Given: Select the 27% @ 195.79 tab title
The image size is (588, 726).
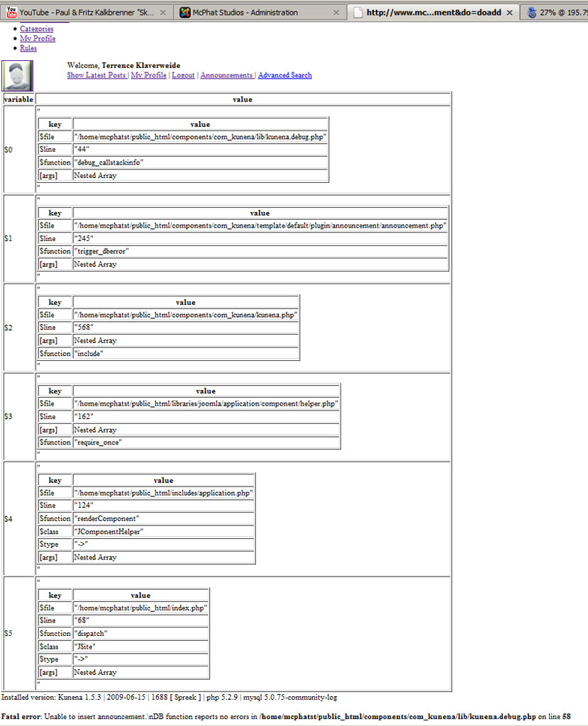Looking at the screenshot, I should [565, 13].
